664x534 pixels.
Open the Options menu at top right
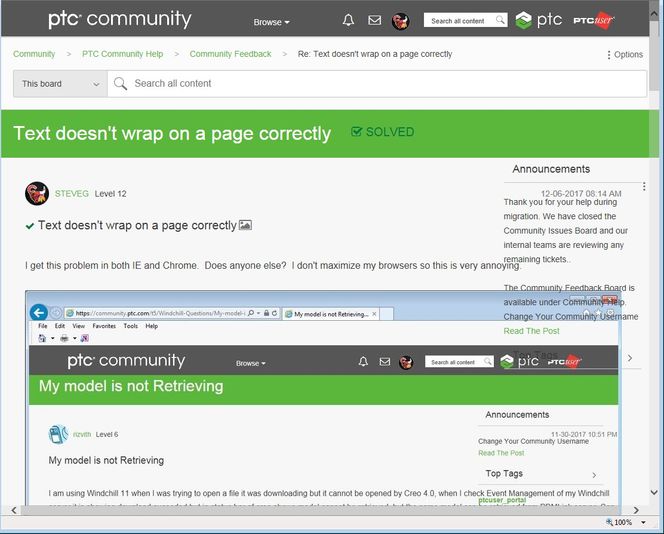625,55
